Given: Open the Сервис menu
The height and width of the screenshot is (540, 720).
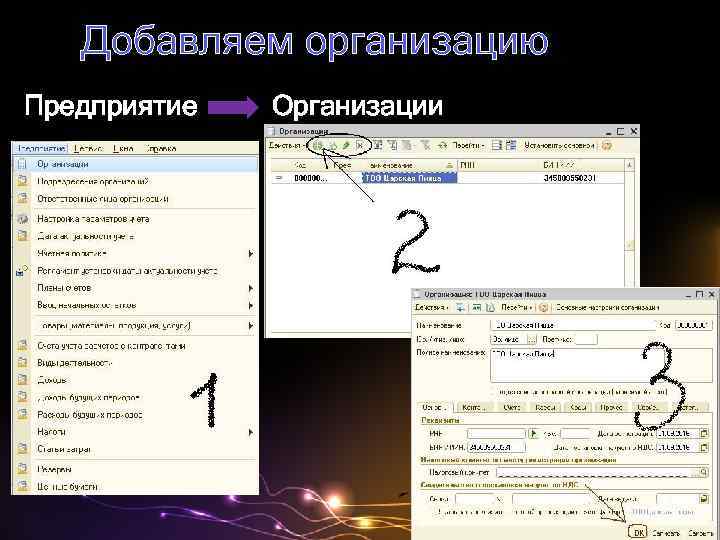Looking at the screenshot, I should [88, 148].
